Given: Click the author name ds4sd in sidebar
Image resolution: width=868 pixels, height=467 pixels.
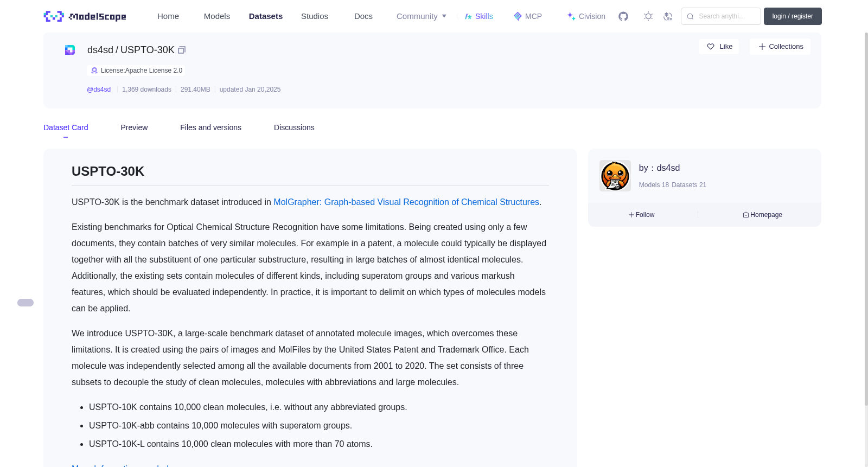Looking at the screenshot, I should click(668, 168).
